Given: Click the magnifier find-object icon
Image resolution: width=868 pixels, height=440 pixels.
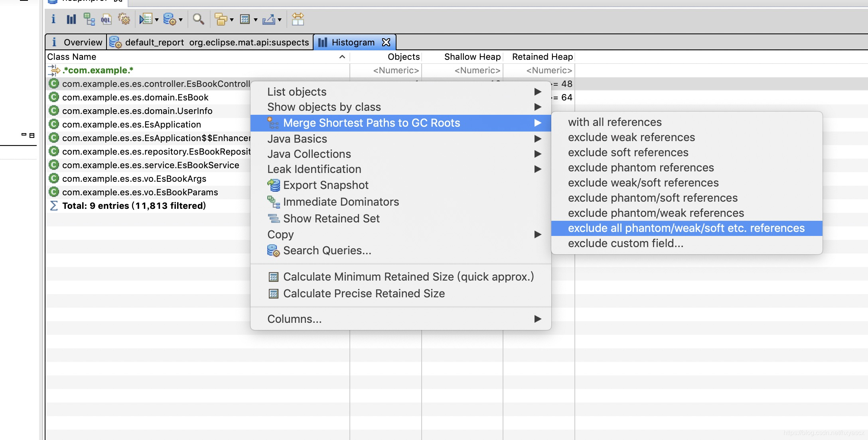Looking at the screenshot, I should [198, 19].
